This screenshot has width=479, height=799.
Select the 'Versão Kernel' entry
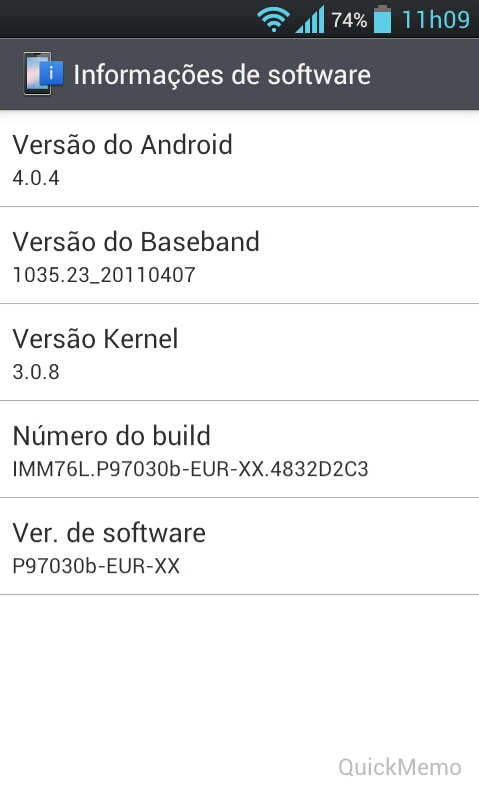(x=240, y=352)
